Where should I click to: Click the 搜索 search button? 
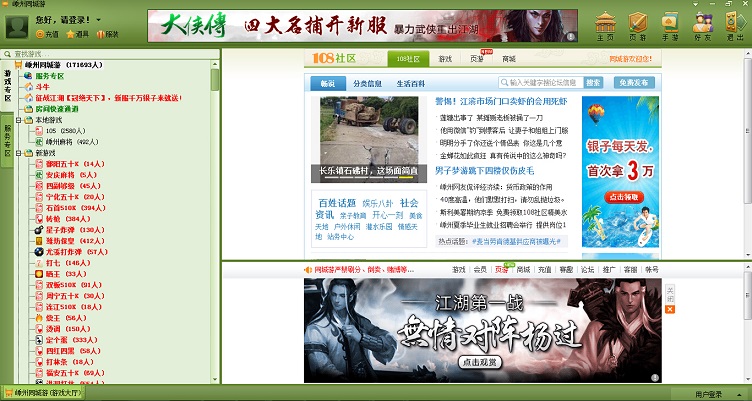593,83
